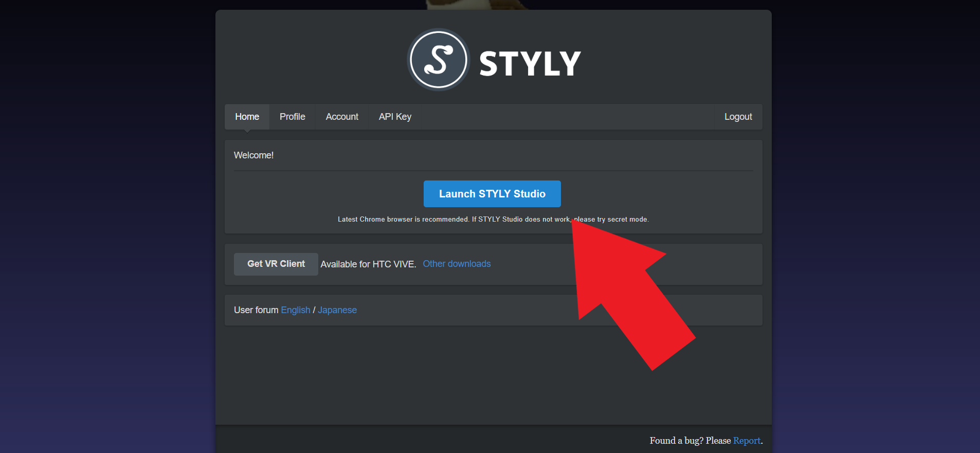
Task: Go to the API Key tab
Action: (395, 117)
